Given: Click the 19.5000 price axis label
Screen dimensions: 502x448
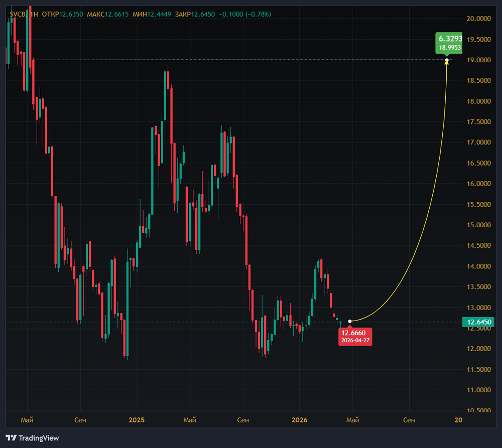Looking at the screenshot, I should point(478,39).
